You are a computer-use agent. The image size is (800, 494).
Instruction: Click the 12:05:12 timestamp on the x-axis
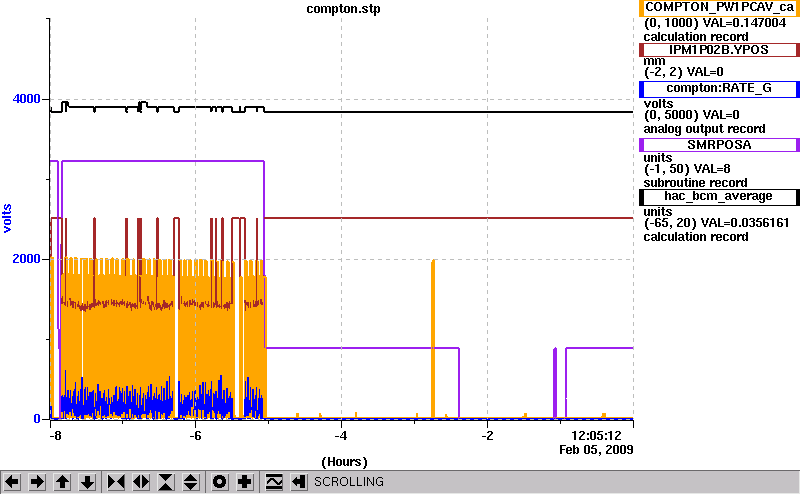click(x=596, y=436)
